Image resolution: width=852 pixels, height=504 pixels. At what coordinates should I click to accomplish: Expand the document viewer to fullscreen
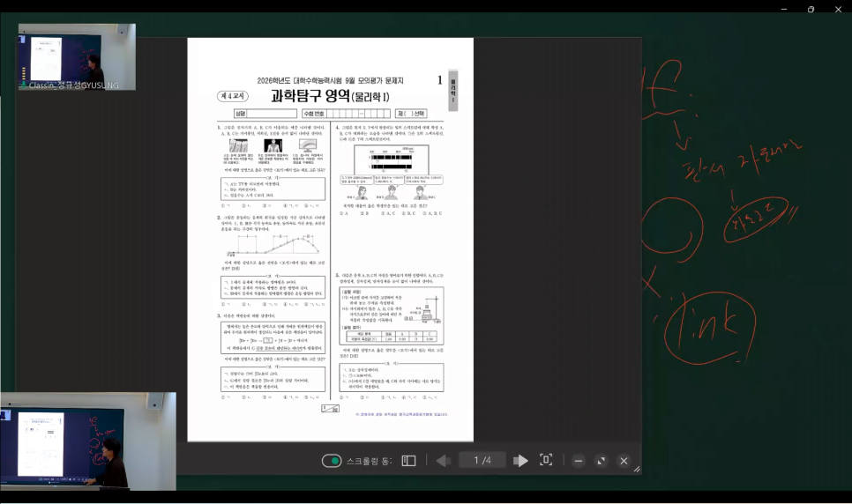(601, 461)
